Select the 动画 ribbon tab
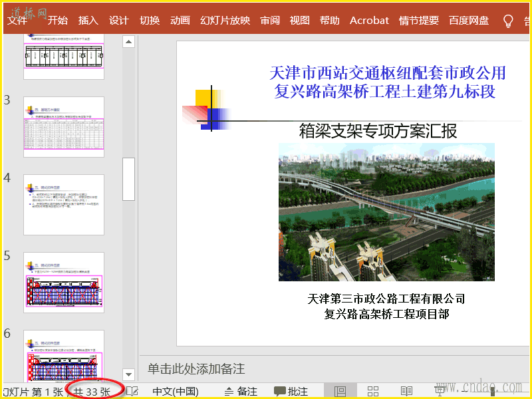The image size is (532, 399). 180,20
